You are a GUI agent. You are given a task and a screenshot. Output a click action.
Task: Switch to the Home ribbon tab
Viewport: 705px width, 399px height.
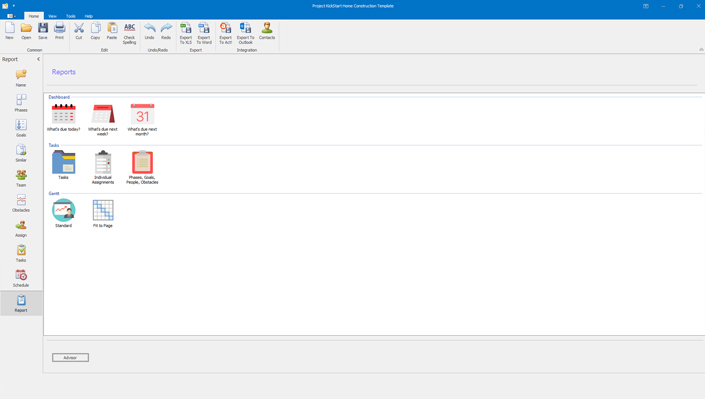[34, 16]
